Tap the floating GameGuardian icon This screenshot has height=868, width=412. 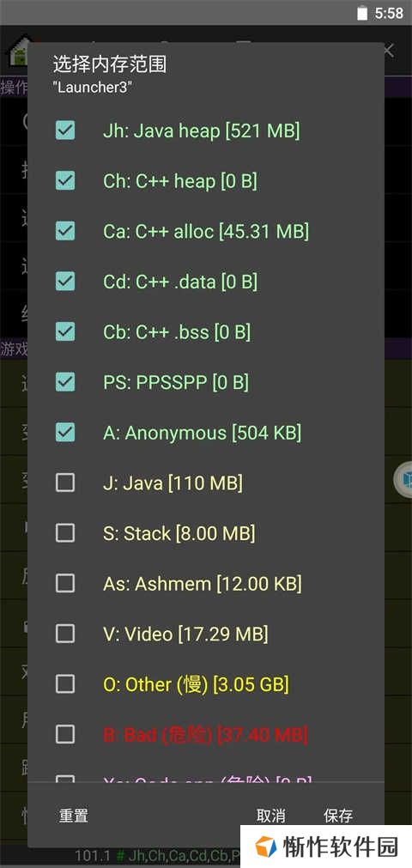403,480
